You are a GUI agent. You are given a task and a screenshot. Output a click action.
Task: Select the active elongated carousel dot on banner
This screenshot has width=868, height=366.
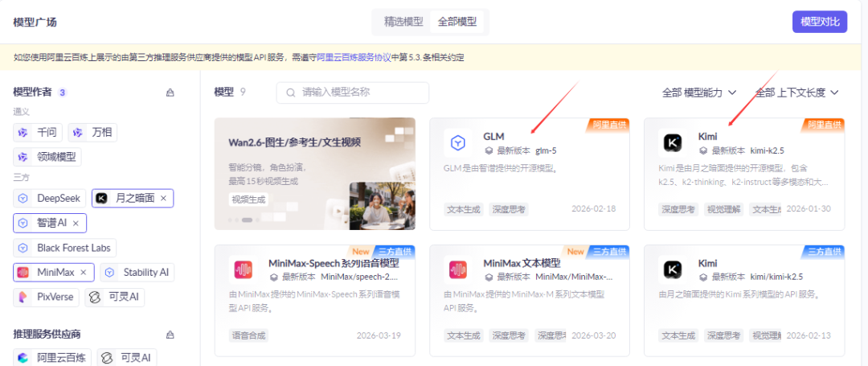click(247, 220)
